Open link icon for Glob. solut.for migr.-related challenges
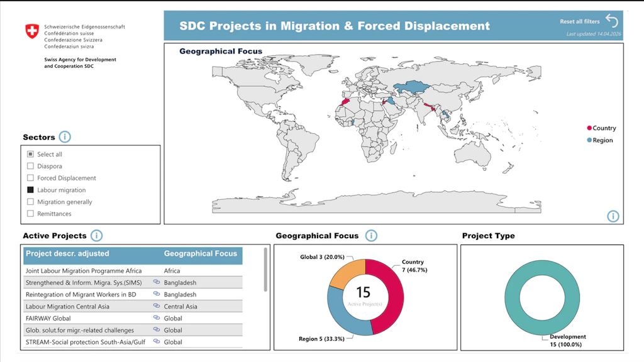This screenshot has height=362, width=644. (157, 329)
